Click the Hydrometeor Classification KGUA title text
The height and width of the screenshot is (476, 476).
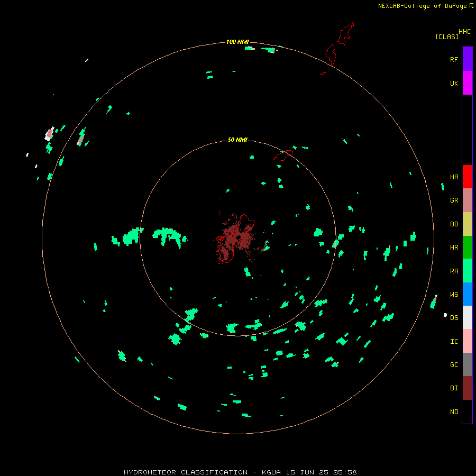[x=240, y=472]
